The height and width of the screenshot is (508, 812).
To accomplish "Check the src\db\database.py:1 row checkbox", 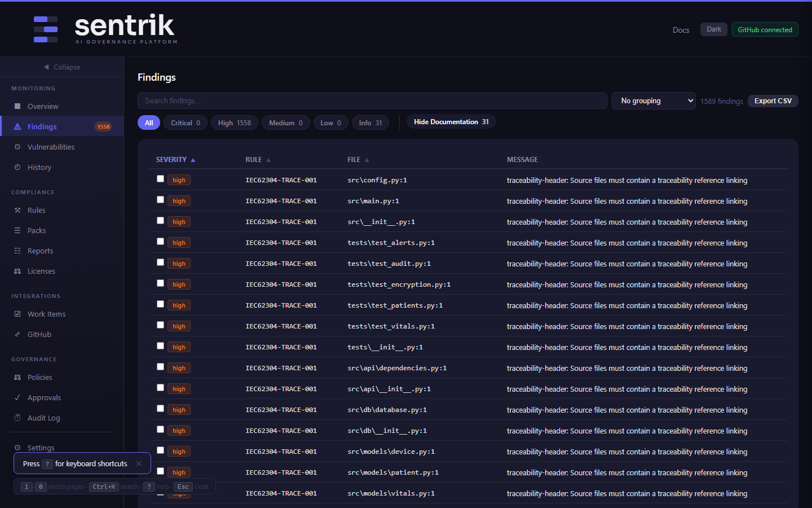I will pos(160,409).
